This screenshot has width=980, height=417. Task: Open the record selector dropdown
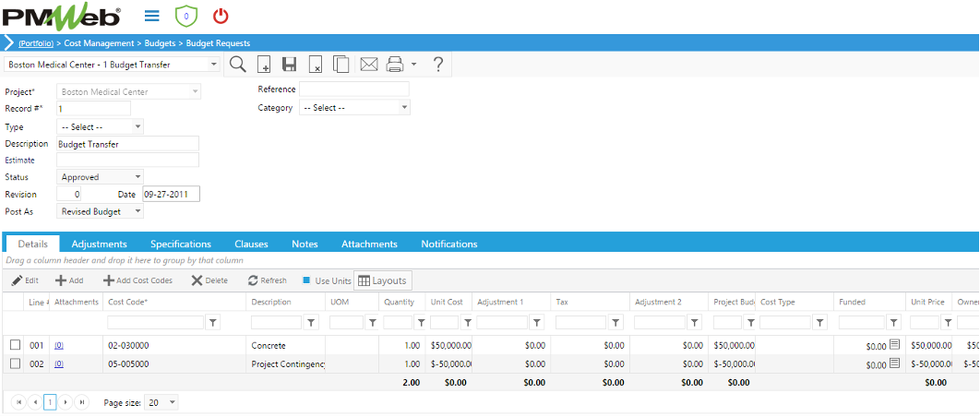(214, 65)
